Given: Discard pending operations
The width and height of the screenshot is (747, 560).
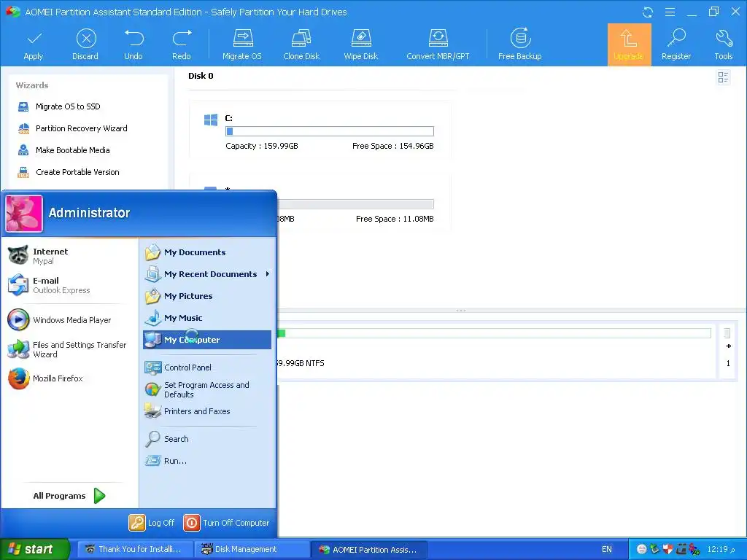Looking at the screenshot, I should pos(86,44).
